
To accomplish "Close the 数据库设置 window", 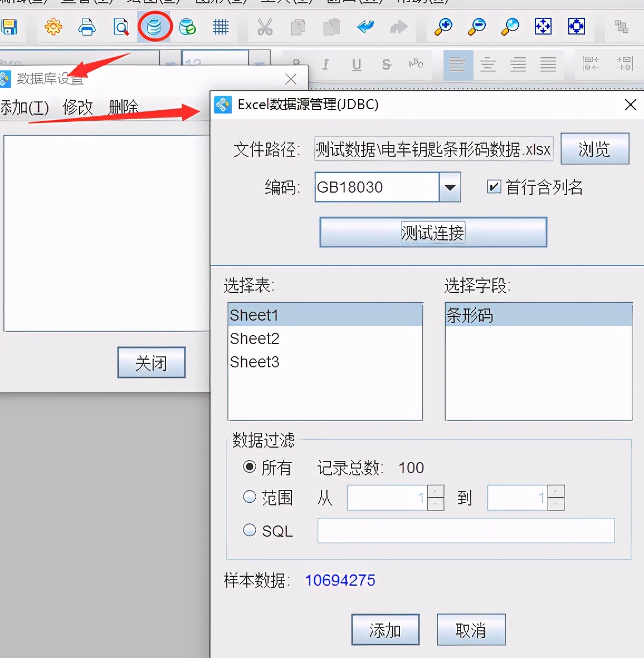I will tap(290, 79).
